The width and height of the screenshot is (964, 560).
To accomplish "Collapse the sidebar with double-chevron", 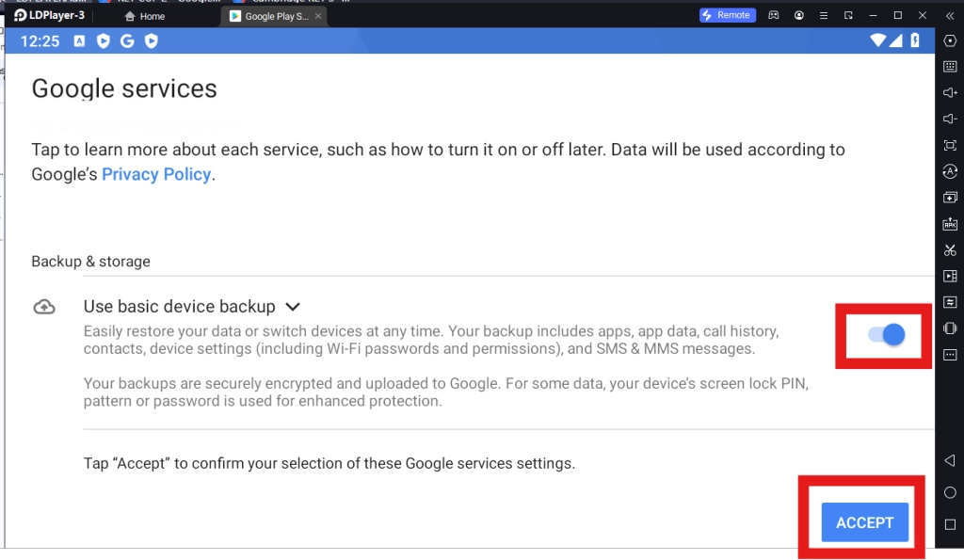I will click(950, 16).
